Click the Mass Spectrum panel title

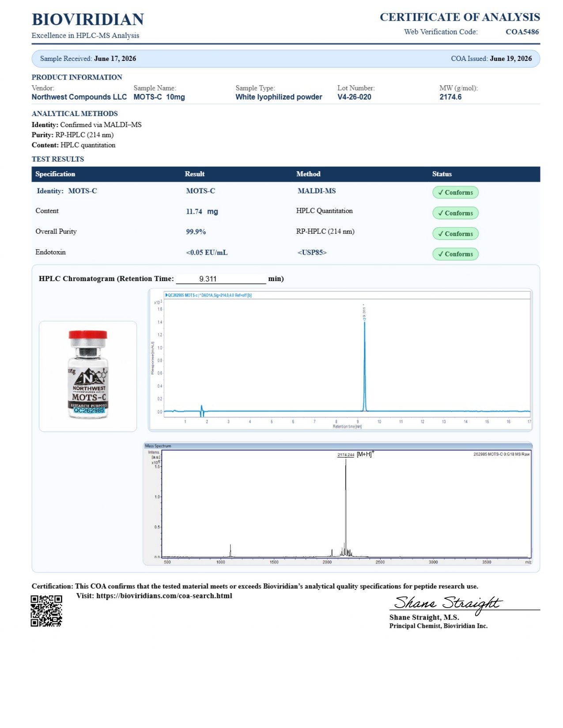[158, 446]
